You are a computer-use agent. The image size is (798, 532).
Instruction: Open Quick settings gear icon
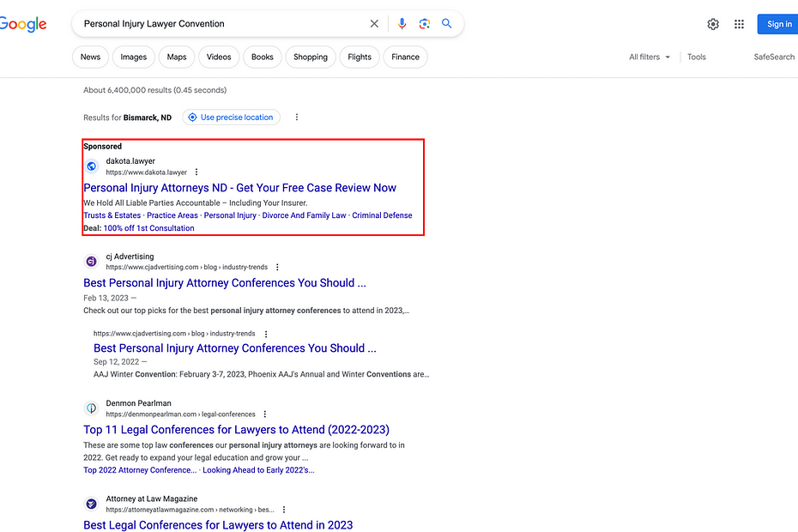click(713, 24)
